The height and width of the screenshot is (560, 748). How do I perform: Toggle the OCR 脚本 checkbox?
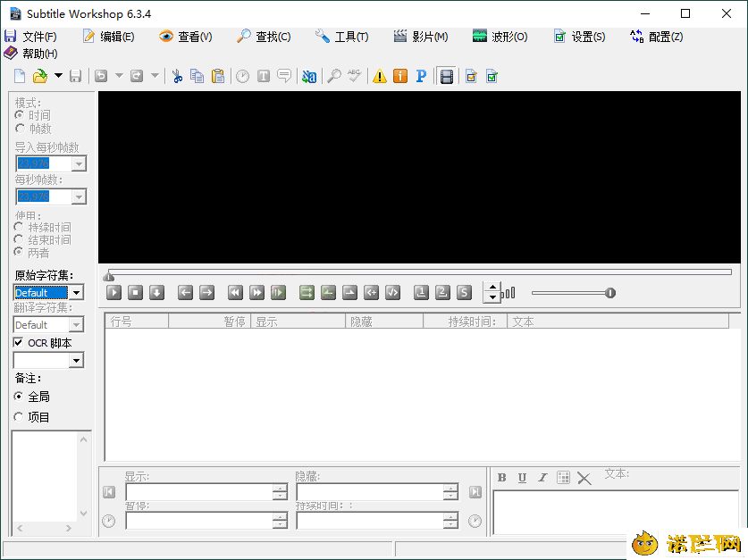click(18, 343)
